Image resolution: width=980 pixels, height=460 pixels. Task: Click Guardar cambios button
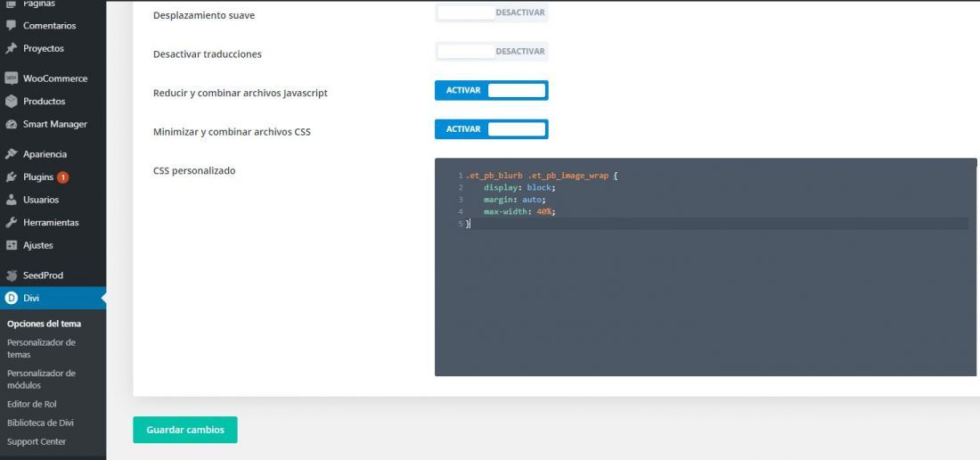pos(185,430)
